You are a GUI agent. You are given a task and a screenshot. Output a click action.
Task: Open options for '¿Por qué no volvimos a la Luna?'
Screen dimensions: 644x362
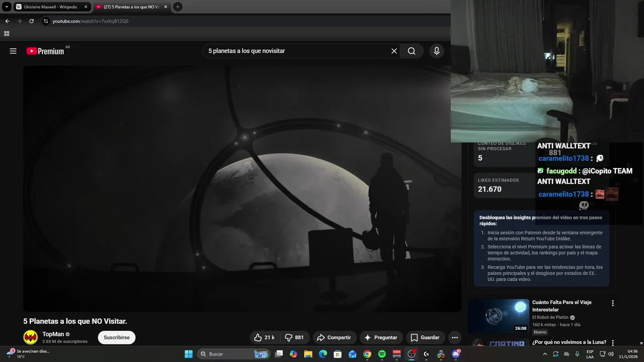[613, 342]
